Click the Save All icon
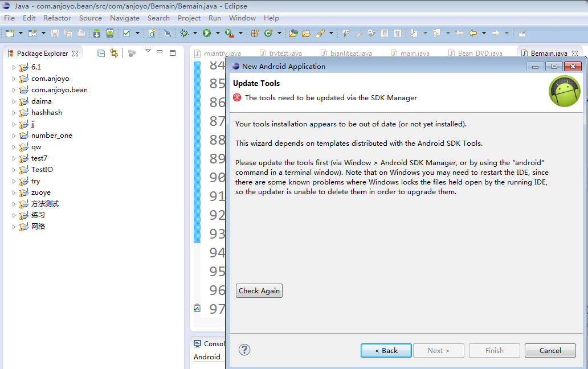This screenshot has width=588, height=369. point(68,34)
